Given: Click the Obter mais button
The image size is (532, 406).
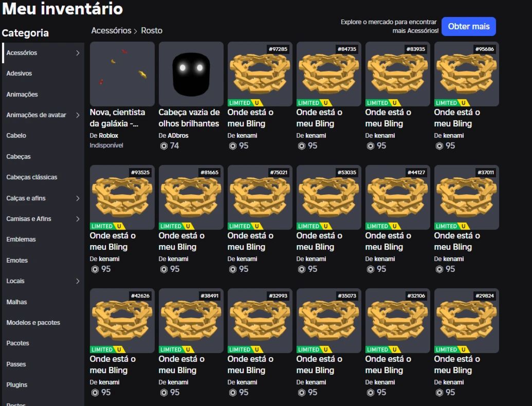Looking at the screenshot, I should (469, 26).
